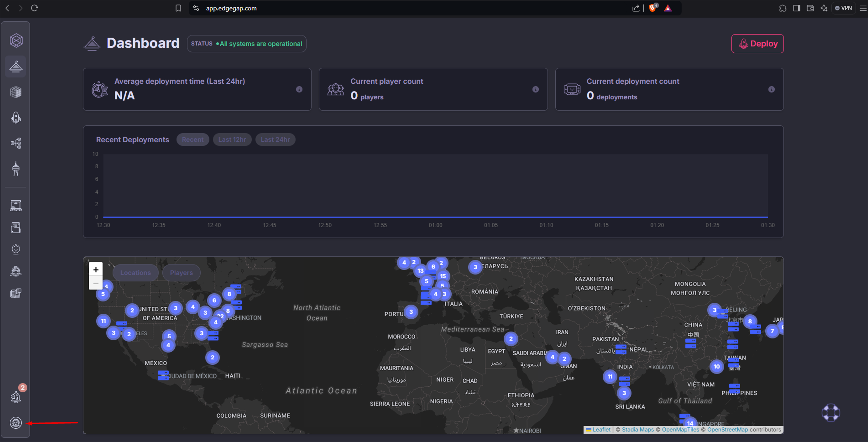
Task: Click map cluster 3 near Belarus
Action: [x=475, y=267]
